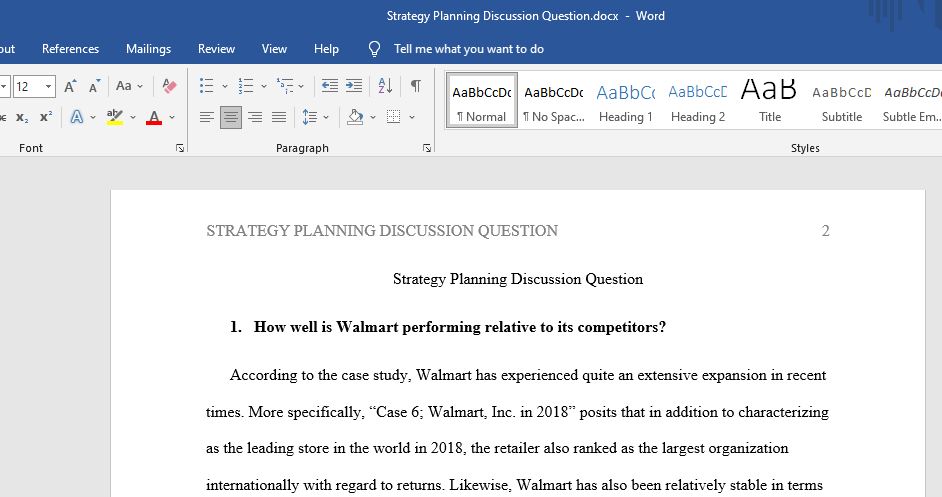Switch to the Review tab
The height and width of the screenshot is (497, 942).
click(216, 49)
